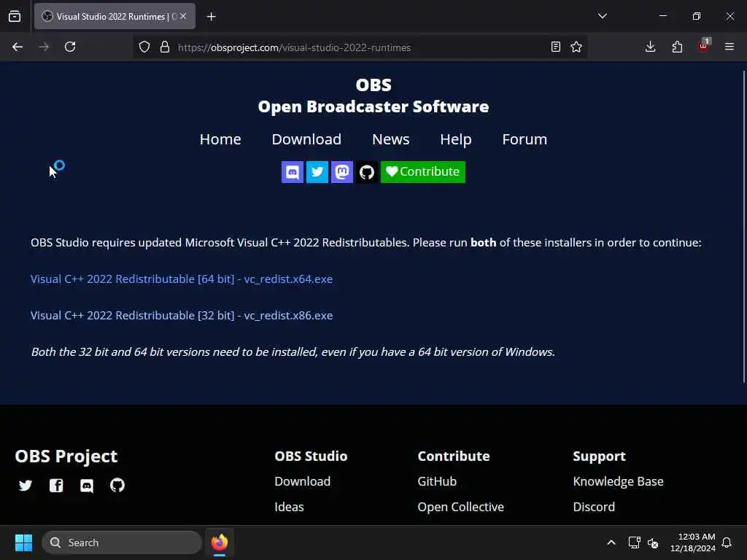The image size is (747, 560).
Task: Open the Firefox View icon
Action: (15, 16)
